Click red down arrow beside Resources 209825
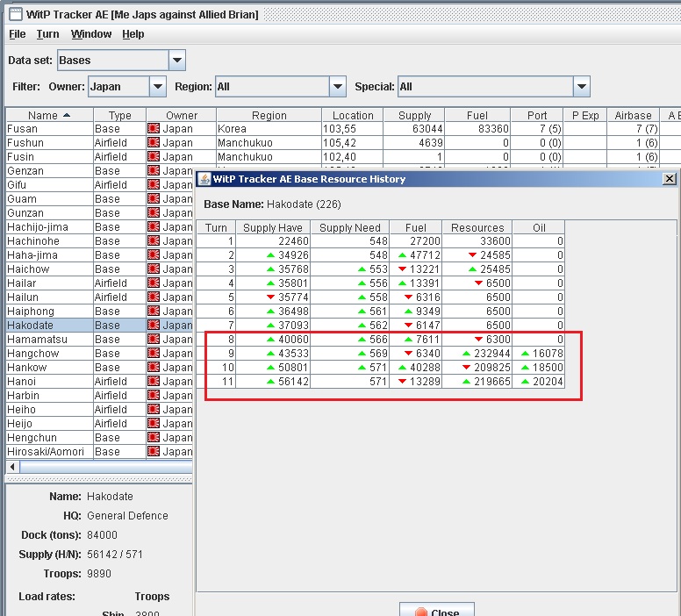 [467, 368]
